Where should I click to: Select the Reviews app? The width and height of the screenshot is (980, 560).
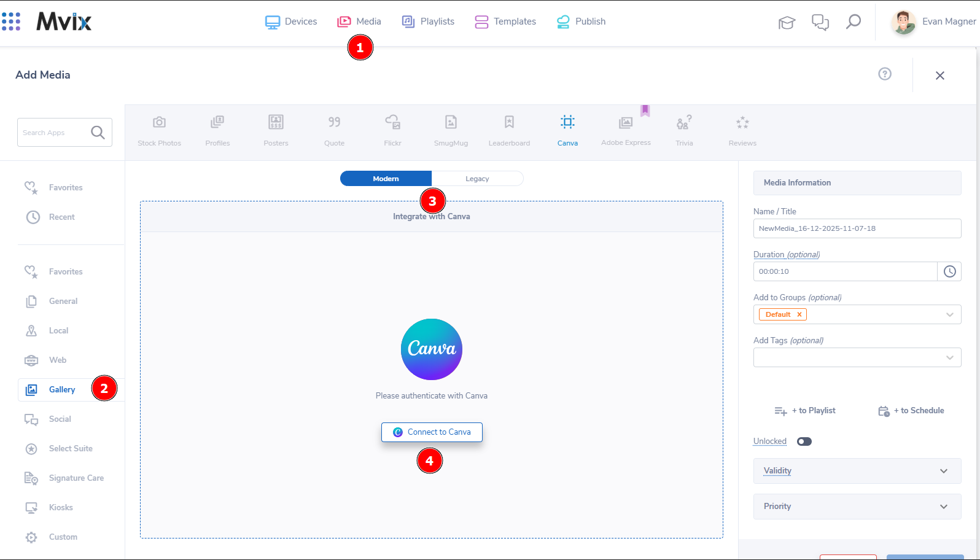(x=742, y=131)
